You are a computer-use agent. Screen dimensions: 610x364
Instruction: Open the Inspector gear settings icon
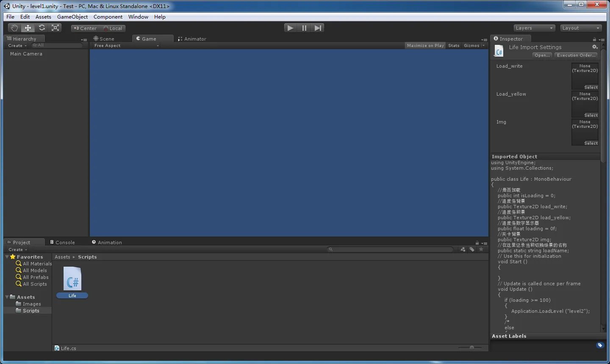[595, 47]
